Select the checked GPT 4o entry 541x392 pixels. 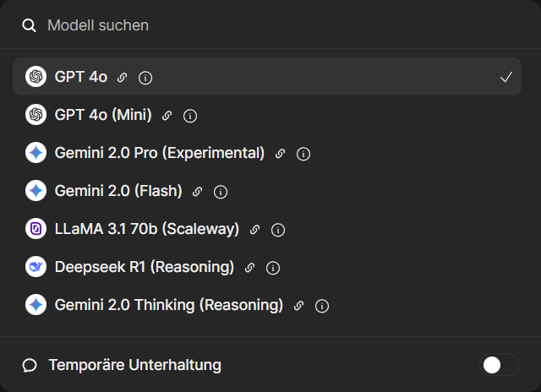click(80, 77)
